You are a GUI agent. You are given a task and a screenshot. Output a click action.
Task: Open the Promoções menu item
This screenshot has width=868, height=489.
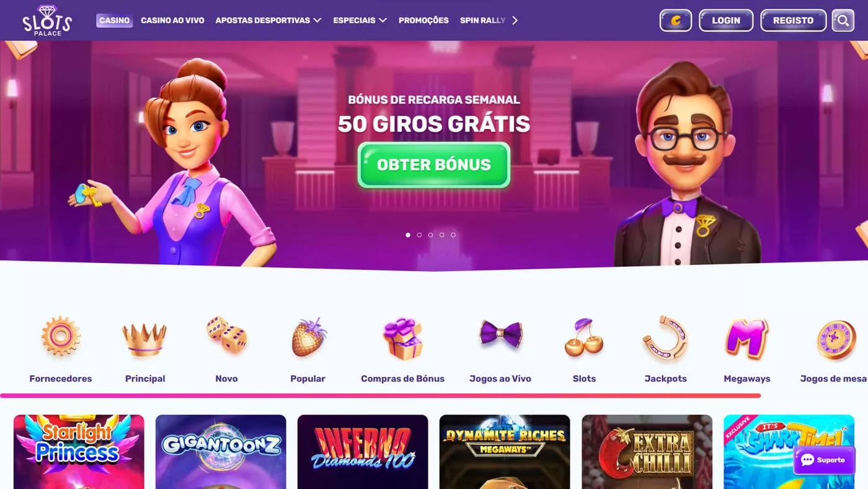423,20
